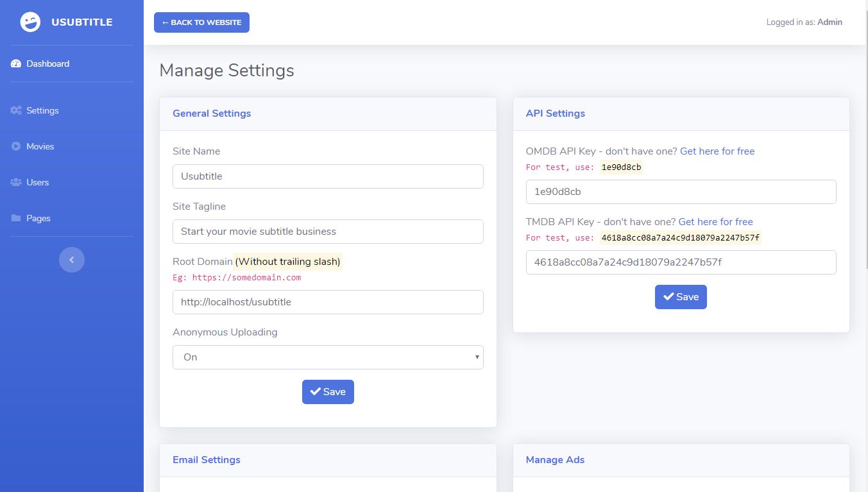This screenshot has height=492, width=868.
Task: Collapse the sidebar with the chevron button
Action: click(x=72, y=260)
